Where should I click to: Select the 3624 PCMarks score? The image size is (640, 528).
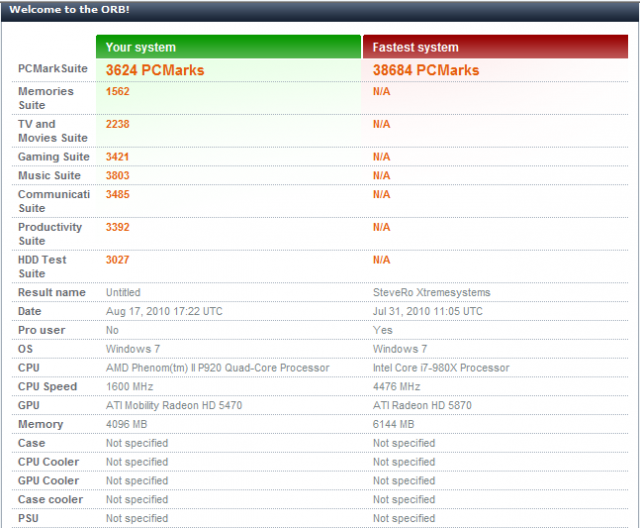[155, 70]
